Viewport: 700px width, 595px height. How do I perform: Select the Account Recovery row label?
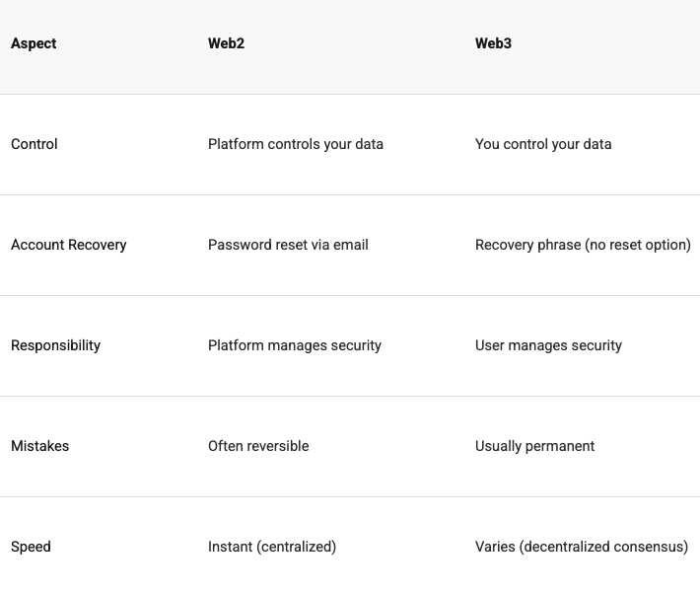[69, 245]
